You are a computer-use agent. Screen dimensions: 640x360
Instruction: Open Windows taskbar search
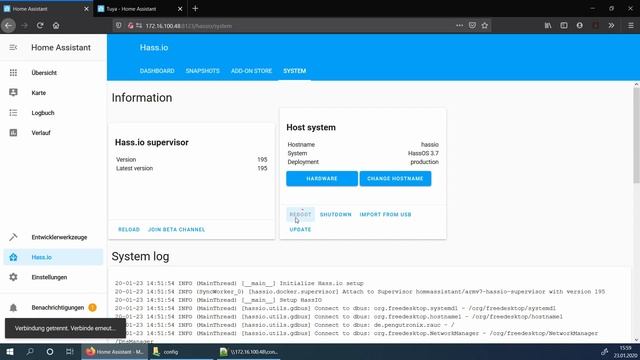pos(30,352)
